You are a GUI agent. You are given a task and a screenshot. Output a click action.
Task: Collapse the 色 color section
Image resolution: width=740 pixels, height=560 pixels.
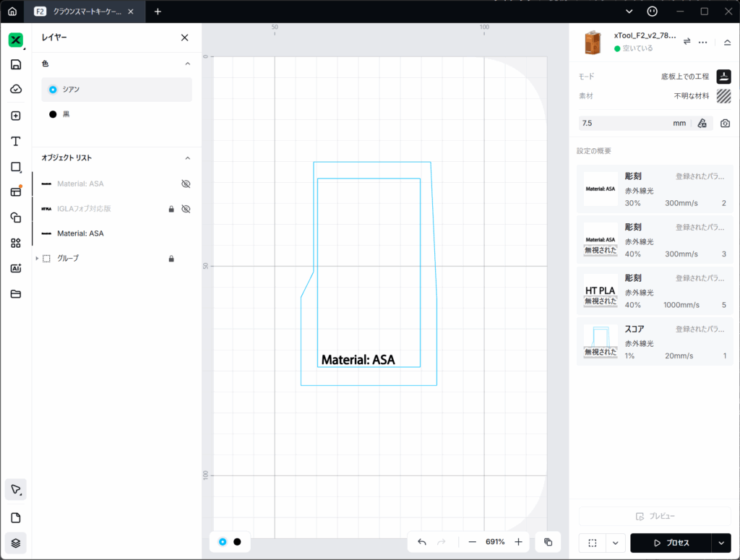coord(188,64)
